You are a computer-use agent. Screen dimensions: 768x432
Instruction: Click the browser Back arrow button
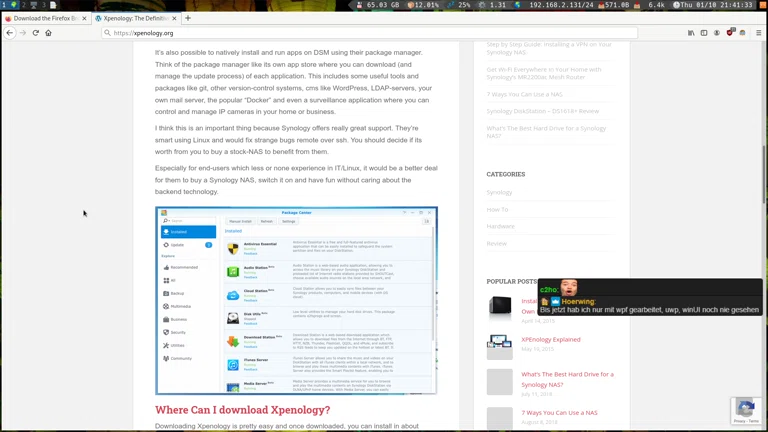(x=10, y=33)
